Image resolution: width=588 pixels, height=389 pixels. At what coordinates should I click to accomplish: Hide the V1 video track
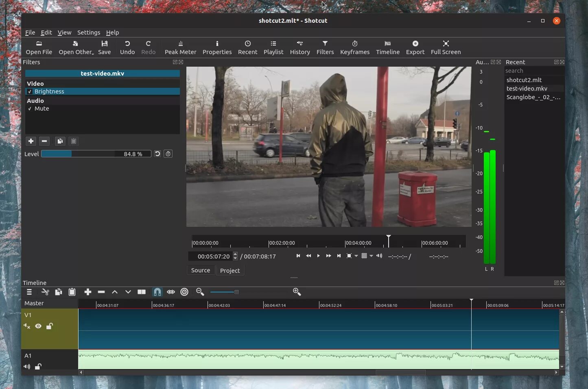pyautogui.click(x=38, y=326)
